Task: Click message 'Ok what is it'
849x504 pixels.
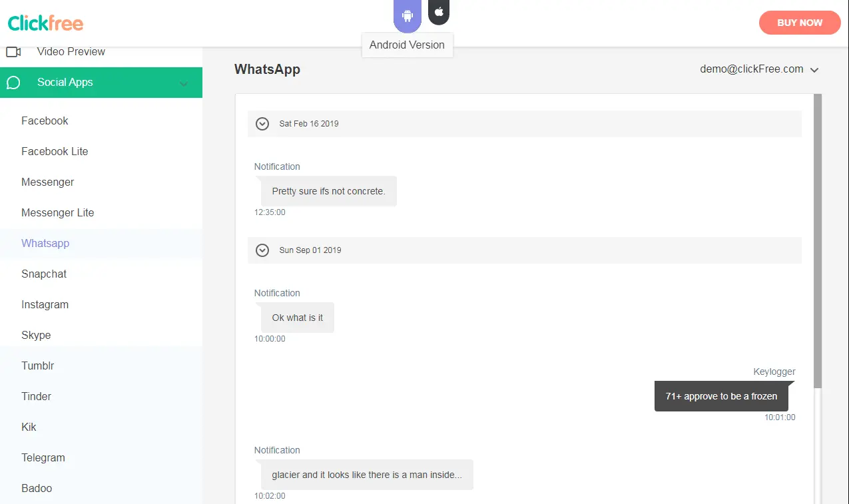Action: tap(298, 318)
